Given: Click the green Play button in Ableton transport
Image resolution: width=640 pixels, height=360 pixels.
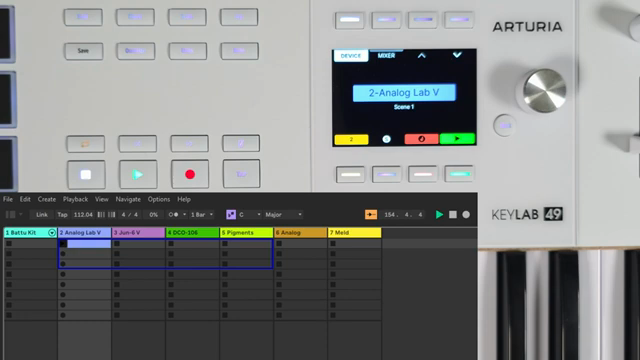Looking at the screenshot, I should click(x=439, y=215).
